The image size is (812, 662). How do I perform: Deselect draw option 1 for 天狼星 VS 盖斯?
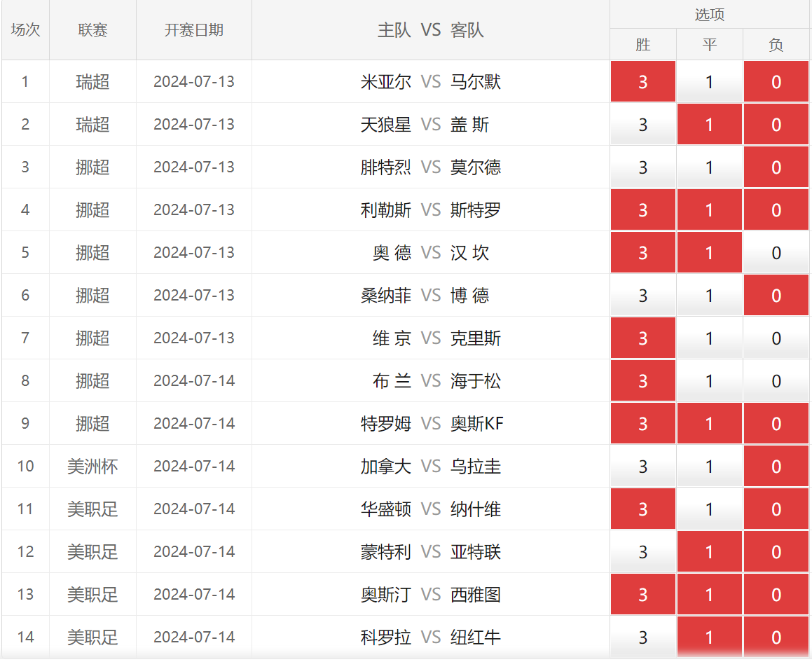[710, 124]
